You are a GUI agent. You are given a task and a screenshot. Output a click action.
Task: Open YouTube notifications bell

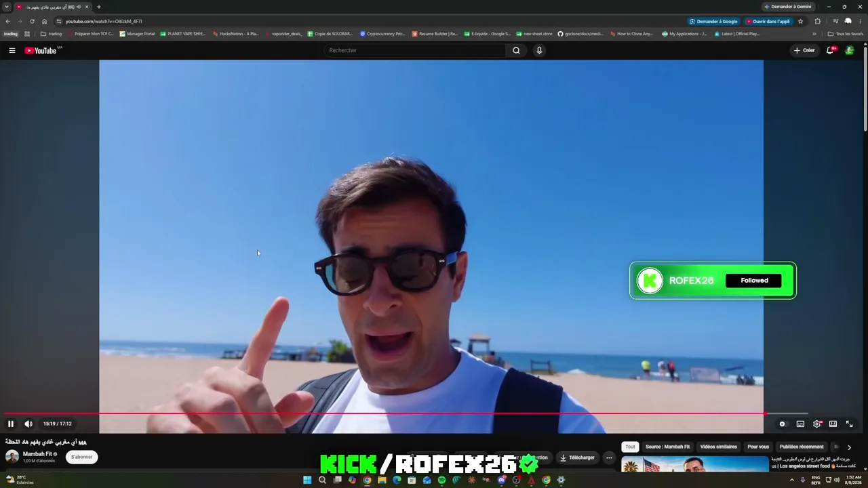(830, 50)
